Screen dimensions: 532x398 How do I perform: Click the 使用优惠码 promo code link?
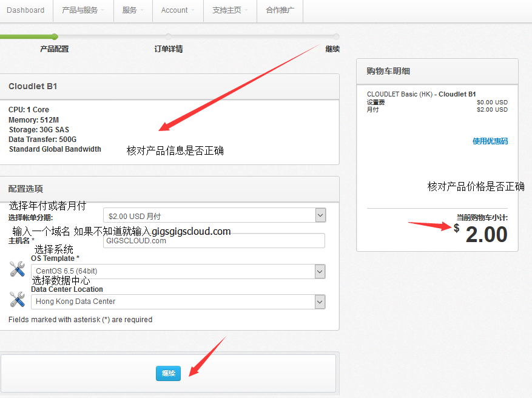click(490, 141)
